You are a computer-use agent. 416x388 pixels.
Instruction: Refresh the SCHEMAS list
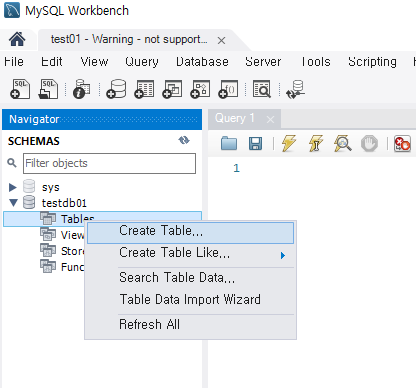pyautogui.click(x=184, y=140)
